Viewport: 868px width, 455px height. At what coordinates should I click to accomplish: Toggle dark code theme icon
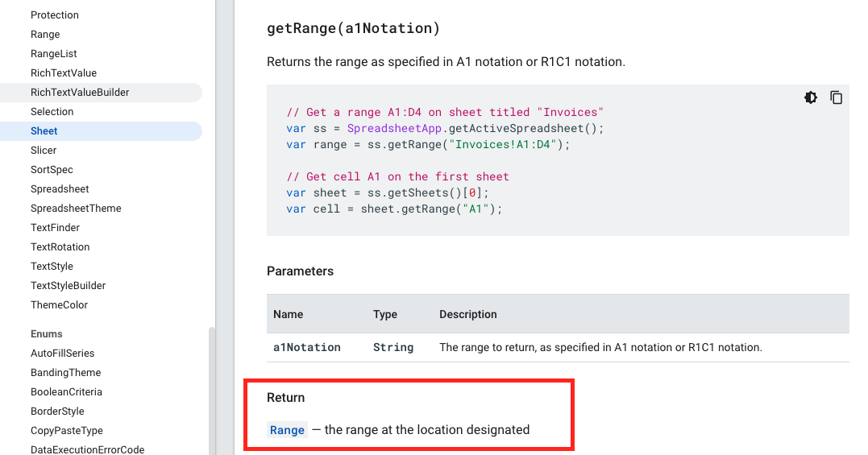[x=811, y=98]
